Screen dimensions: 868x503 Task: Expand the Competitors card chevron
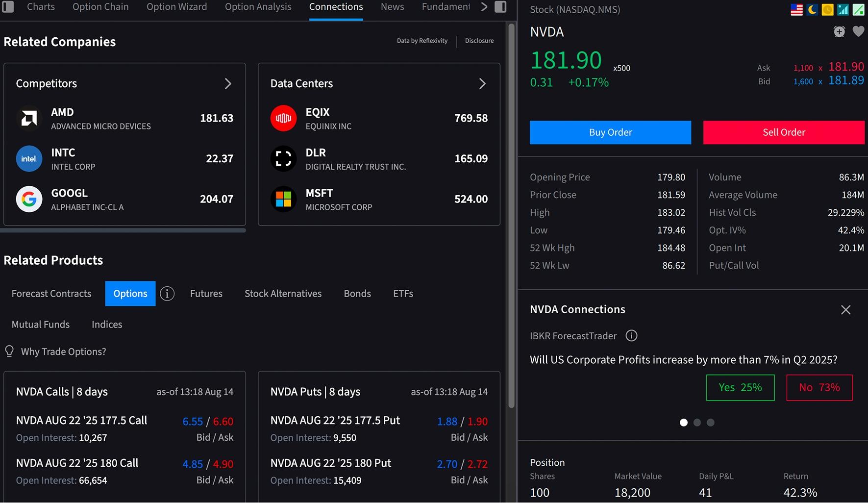228,84
